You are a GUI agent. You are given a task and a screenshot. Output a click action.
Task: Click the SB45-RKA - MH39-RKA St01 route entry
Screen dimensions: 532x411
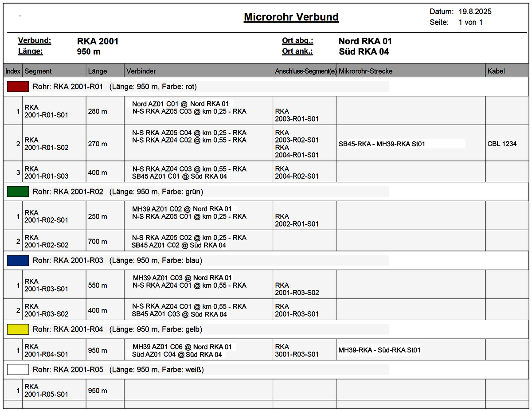tap(382, 144)
